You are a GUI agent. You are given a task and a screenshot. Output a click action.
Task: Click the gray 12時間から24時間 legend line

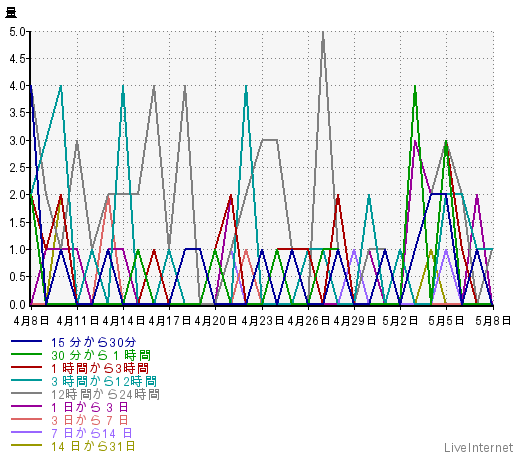point(26,393)
